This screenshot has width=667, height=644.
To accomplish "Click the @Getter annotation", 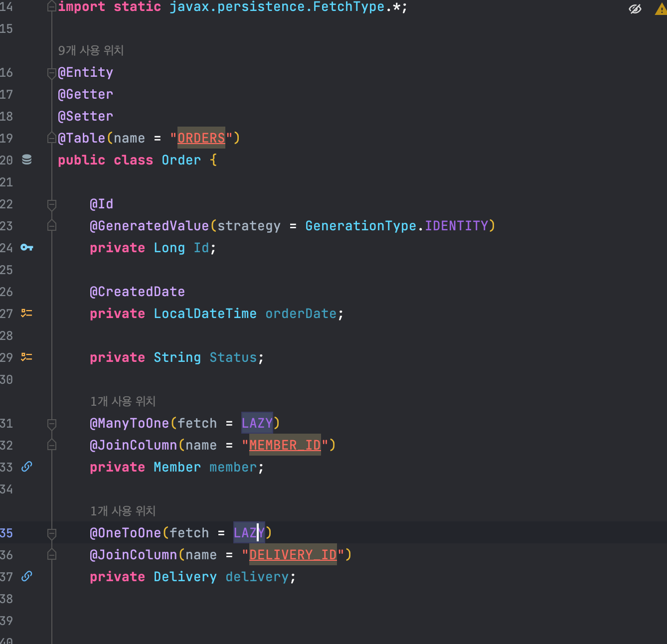I will 85,94.
